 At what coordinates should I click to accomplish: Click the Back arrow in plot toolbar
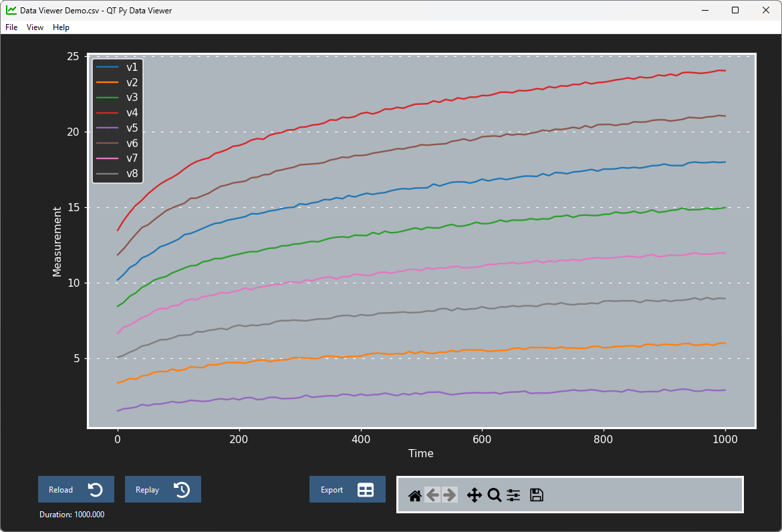[x=432, y=495]
